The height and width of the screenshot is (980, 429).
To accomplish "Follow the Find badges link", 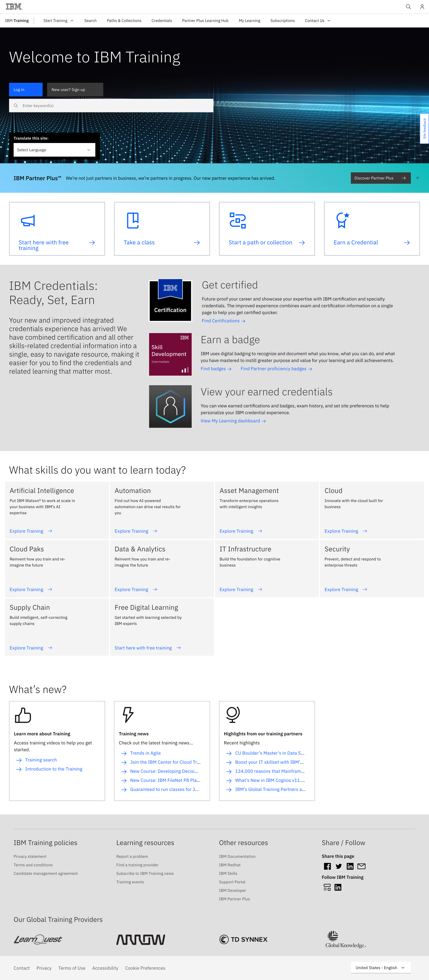I will point(216,369).
